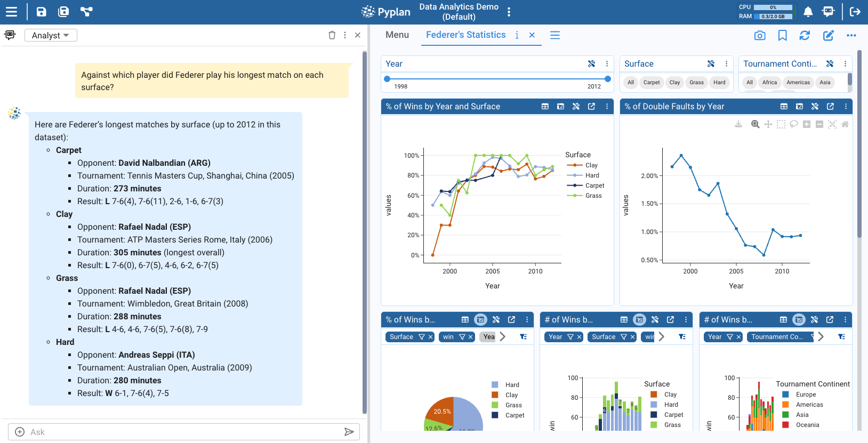Expand more filter chips in % of Wins pie chart

pyautogui.click(x=502, y=336)
